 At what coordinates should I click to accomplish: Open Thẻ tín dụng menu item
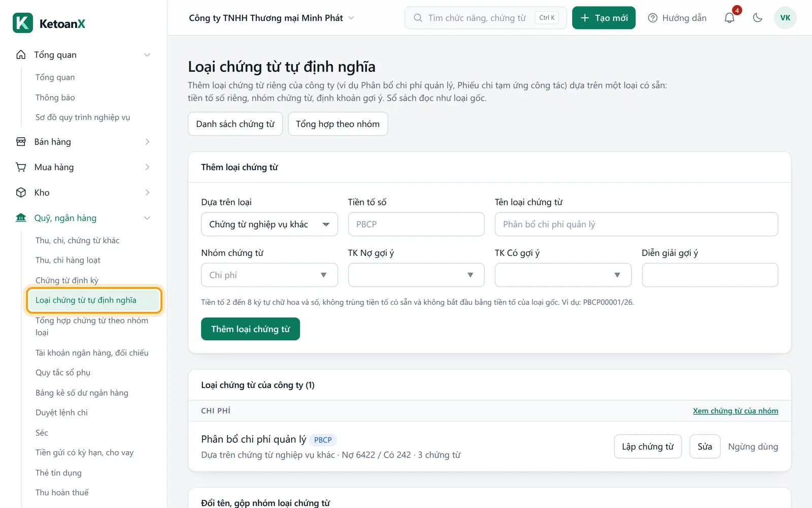coord(58,472)
